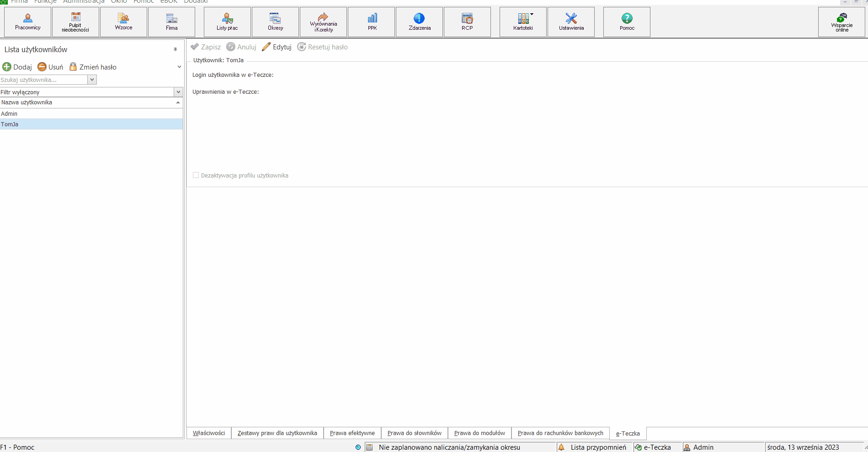Open the Filtr wyłączony dropdown

(178, 92)
